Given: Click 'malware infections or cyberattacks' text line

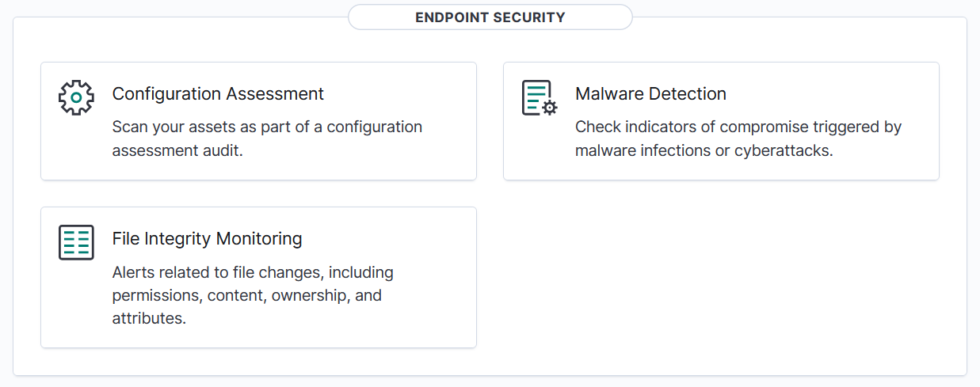Looking at the screenshot, I should coord(704,150).
